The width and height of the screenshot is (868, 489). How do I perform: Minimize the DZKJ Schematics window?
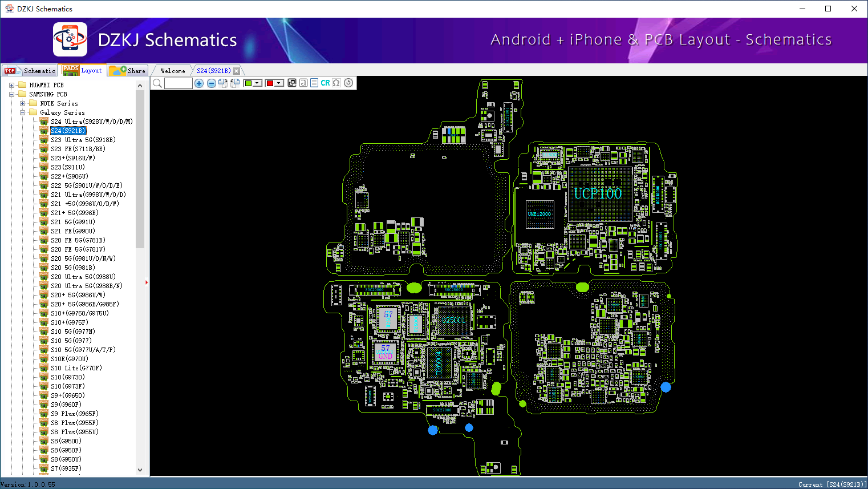[802, 9]
